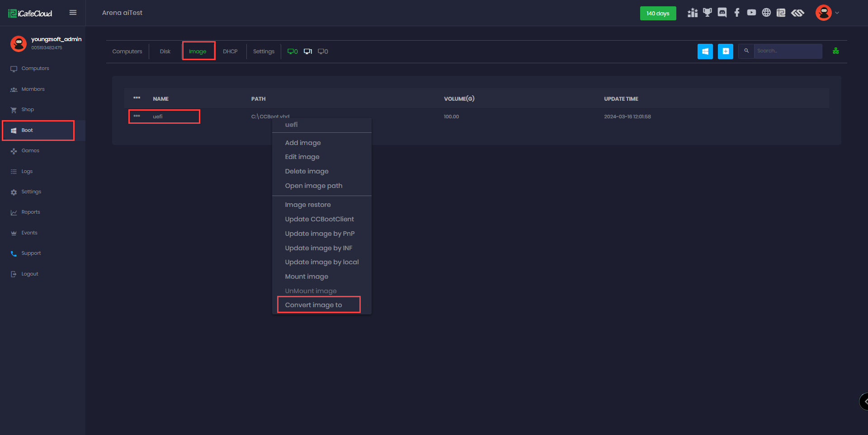Toggle the hamburger sidebar menu
This screenshot has height=435, width=868.
tap(73, 13)
